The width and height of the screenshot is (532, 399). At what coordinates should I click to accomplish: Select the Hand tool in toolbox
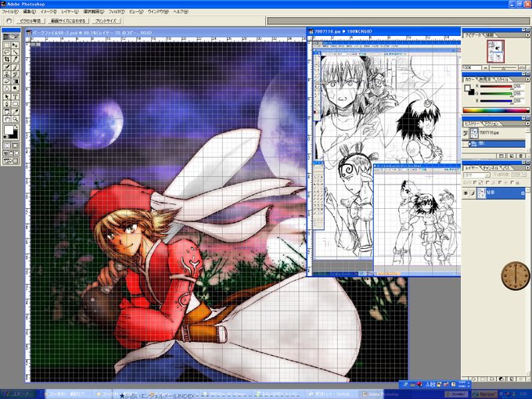point(7,119)
